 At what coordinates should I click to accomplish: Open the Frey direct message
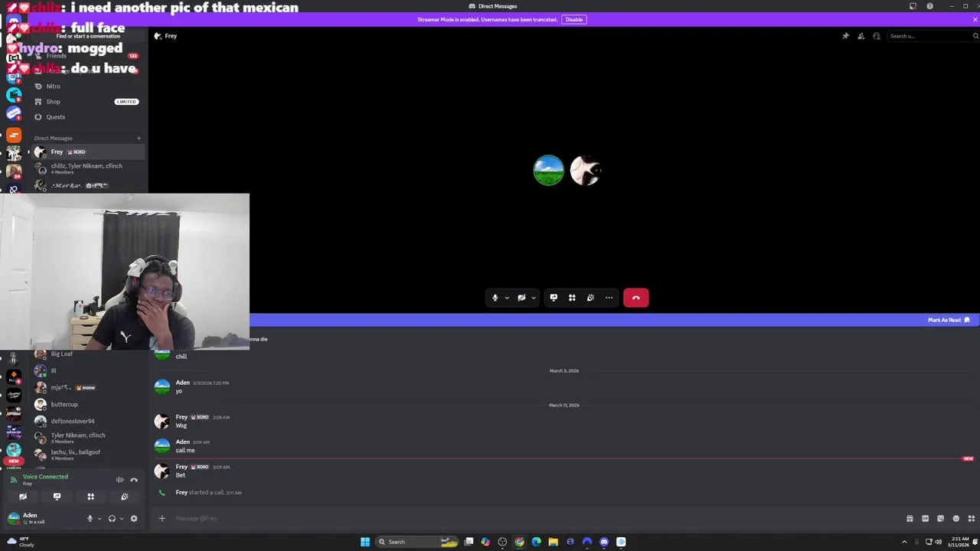[88, 152]
